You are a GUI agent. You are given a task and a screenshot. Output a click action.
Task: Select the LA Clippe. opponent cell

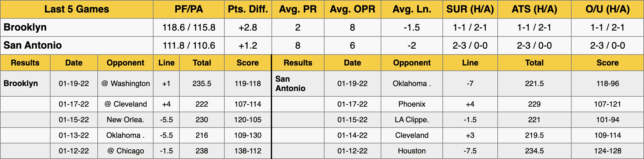pyautogui.click(x=412, y=120)
